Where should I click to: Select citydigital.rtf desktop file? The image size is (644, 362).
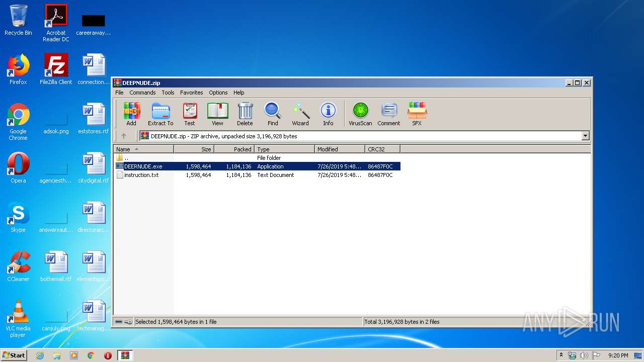(x=94, y=168)
